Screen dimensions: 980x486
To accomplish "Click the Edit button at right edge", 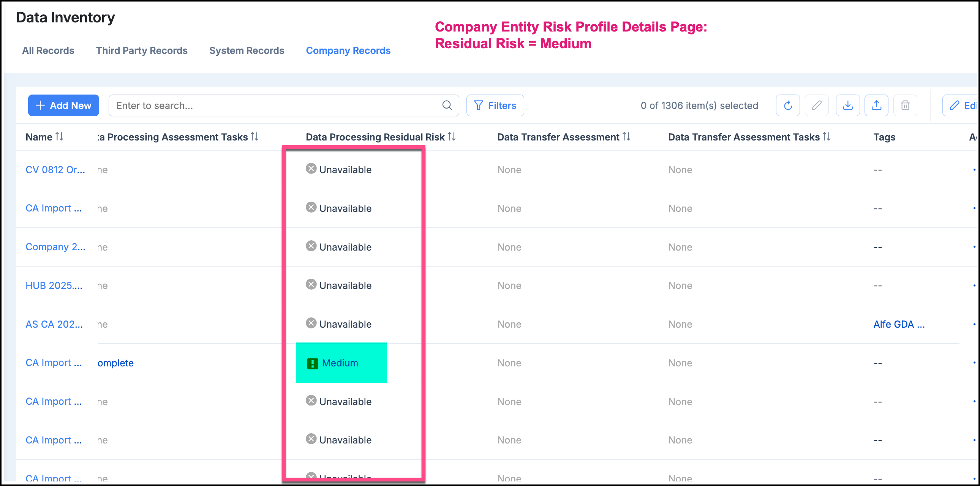I will [x=960, y=105].
